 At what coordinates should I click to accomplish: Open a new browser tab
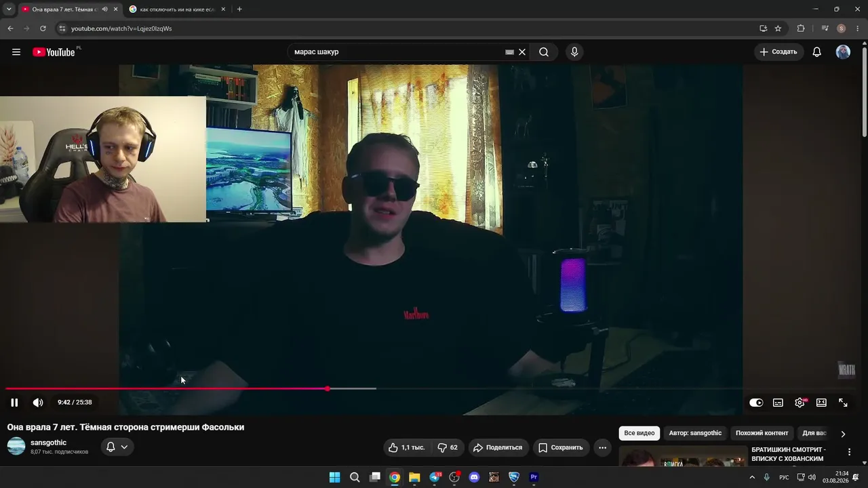coord(239,9)
